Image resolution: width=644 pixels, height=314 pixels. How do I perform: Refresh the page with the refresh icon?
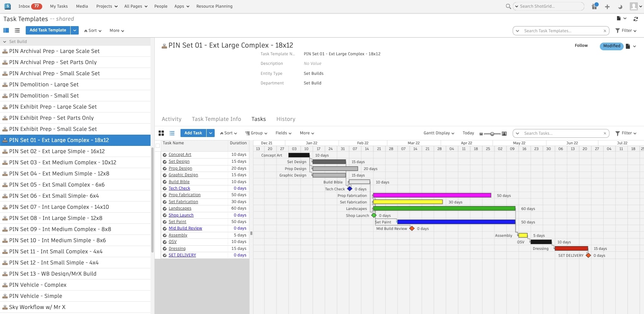coord(636,19)
